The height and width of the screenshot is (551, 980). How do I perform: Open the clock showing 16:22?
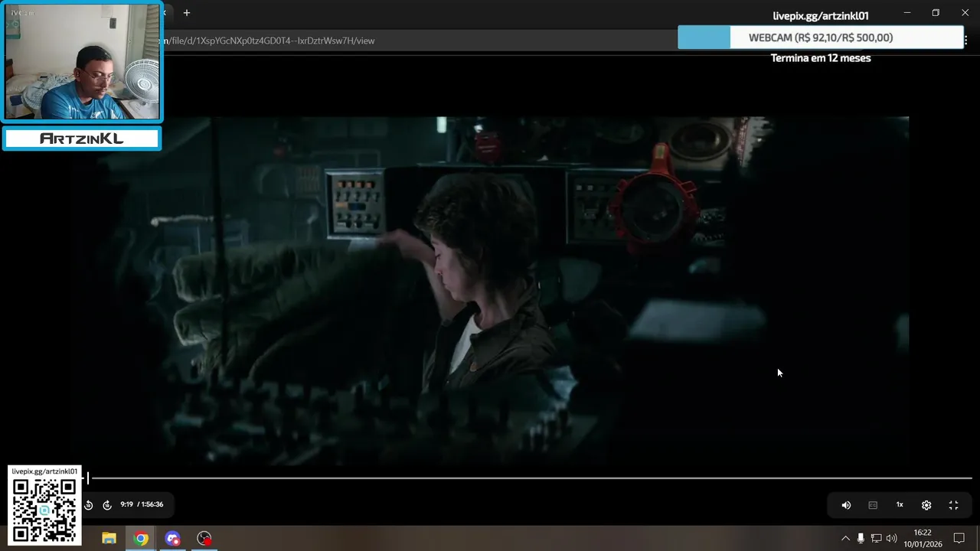pyautogui.click(x=923, y=538)
